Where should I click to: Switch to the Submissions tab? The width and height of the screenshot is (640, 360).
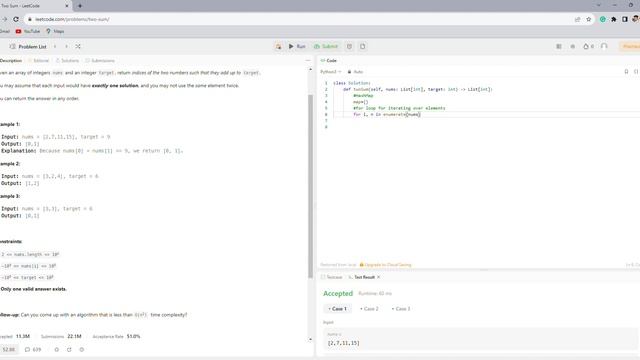tap(100, 60)
